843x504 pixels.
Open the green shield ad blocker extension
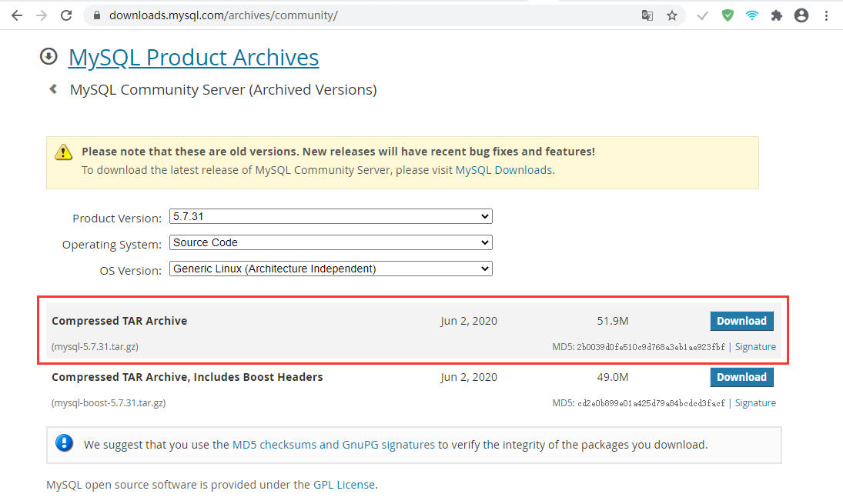pos(728,15)
